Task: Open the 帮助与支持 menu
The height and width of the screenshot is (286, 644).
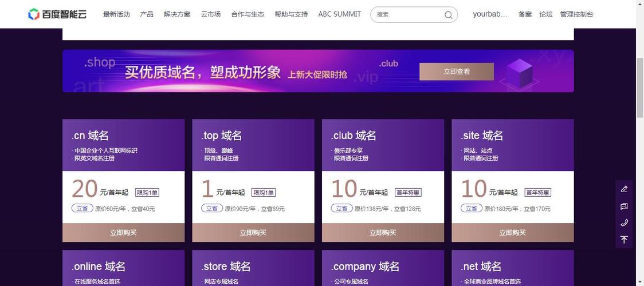Action: coord(291,14)
